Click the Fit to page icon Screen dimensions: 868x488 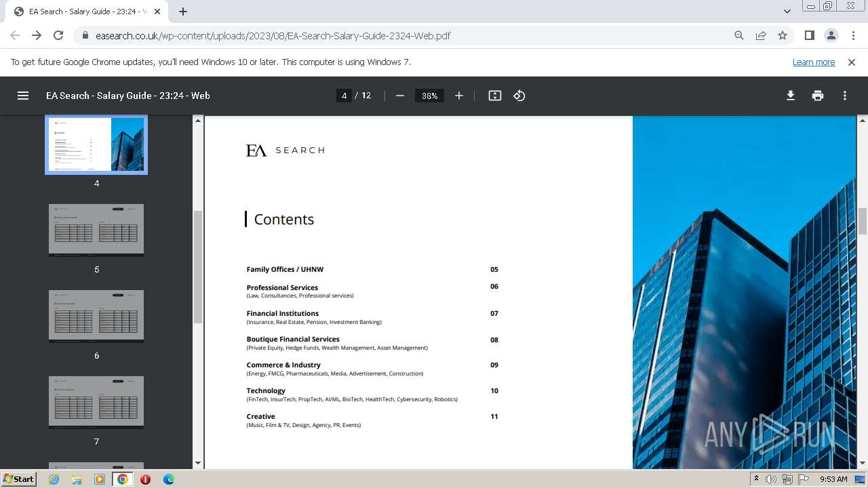click(x=495, y=96)
